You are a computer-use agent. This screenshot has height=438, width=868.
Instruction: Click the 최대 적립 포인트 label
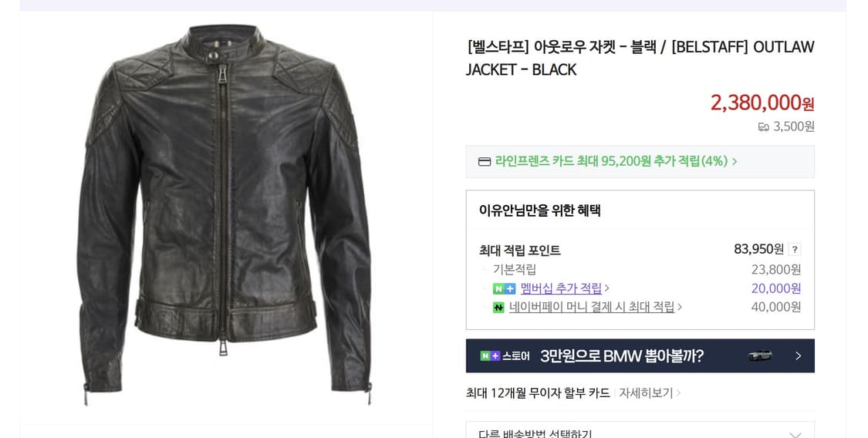(520, 251)
